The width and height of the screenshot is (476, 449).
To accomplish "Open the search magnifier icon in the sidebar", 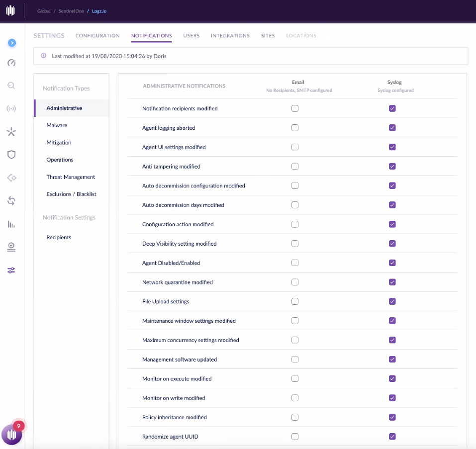I will coord(11,86).
